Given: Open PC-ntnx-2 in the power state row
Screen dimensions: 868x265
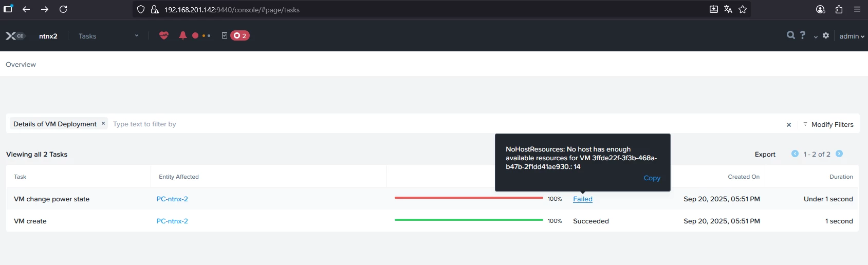Looking at the screenshot, I should coord(172,199).
